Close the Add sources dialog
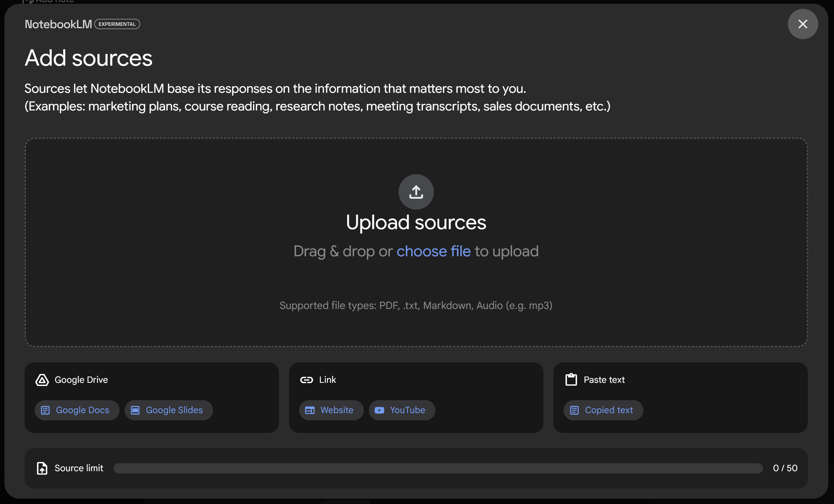 point(802,24)
